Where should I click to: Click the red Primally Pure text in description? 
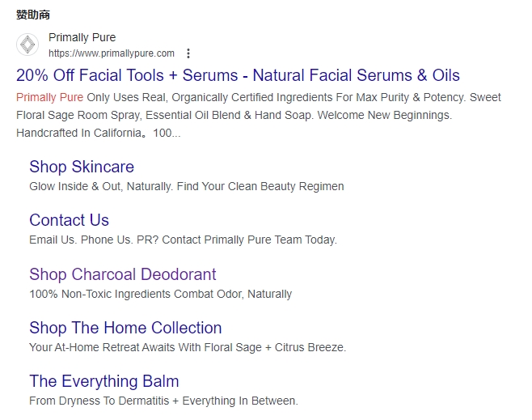(x=50, y=97)
